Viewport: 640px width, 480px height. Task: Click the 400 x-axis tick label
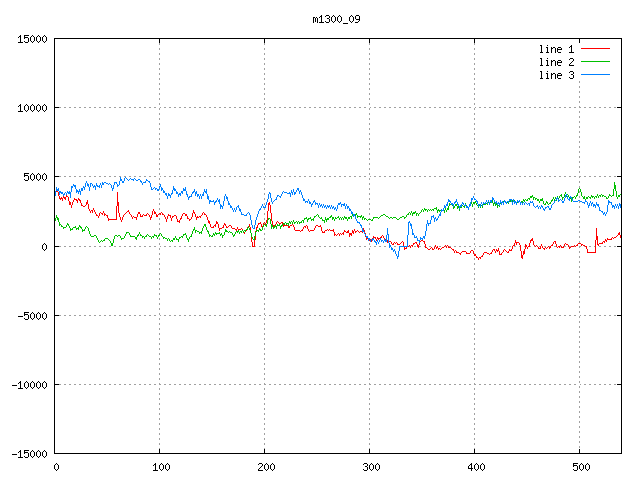tap(475, 467)
